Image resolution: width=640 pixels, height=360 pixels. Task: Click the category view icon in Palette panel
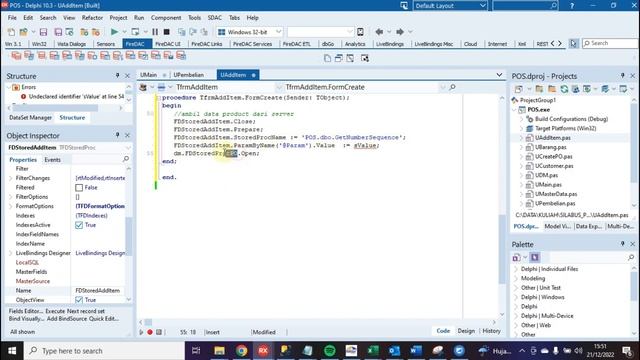[x=535, y=257]
